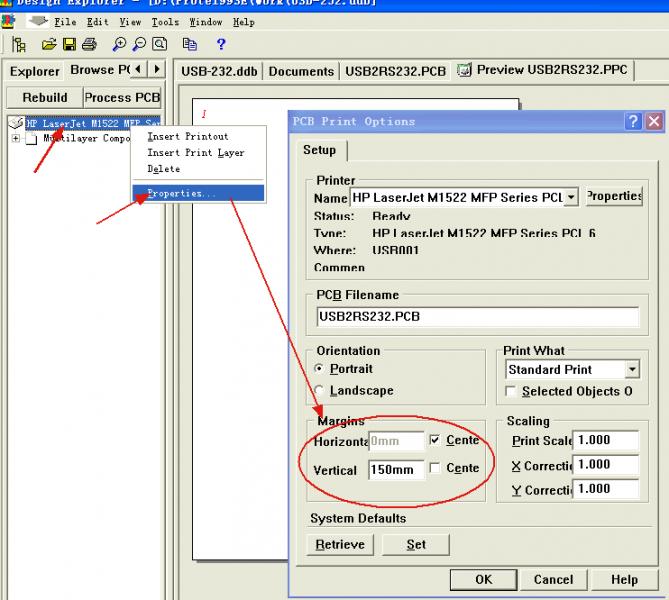Select the Multilayer Composite tree item
Screen dimensions: 669x600
click(87, 139)
